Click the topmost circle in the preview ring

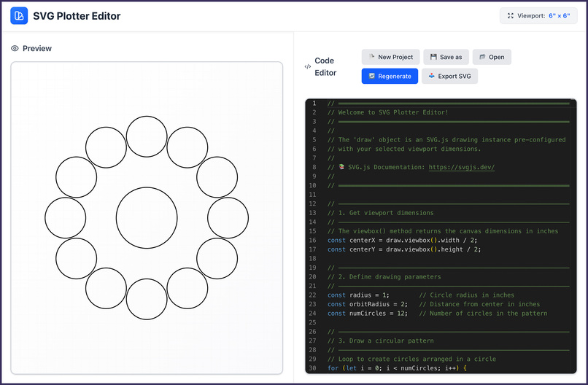(147, 136)
